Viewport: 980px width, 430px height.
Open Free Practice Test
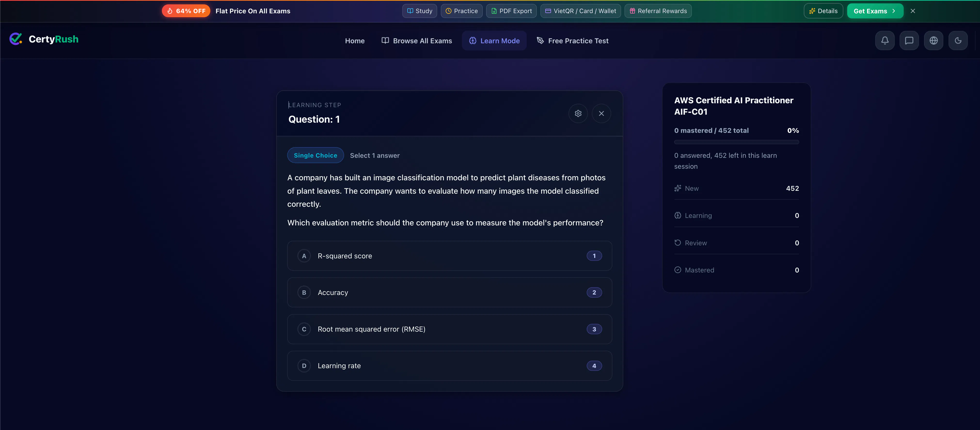[x=573, y=41]
